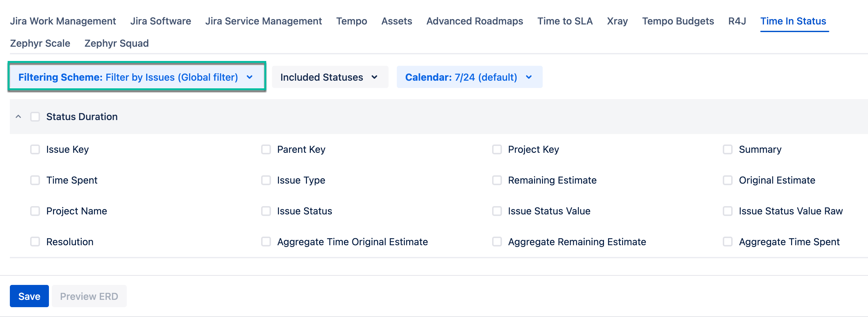The height and width of the screenshot is (317, 868).
Task: Switch to the Jira Software tab
Action: pos(160,21)
